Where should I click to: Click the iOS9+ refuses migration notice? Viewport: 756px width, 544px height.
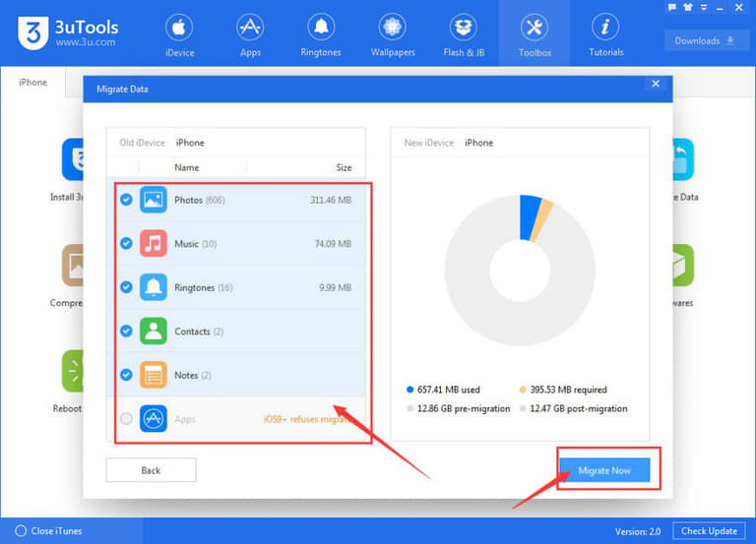pos(307,419)
